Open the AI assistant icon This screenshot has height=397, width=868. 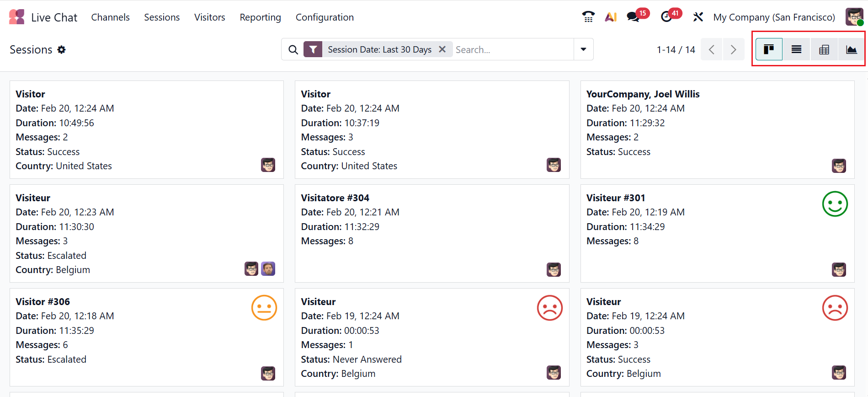611,17
